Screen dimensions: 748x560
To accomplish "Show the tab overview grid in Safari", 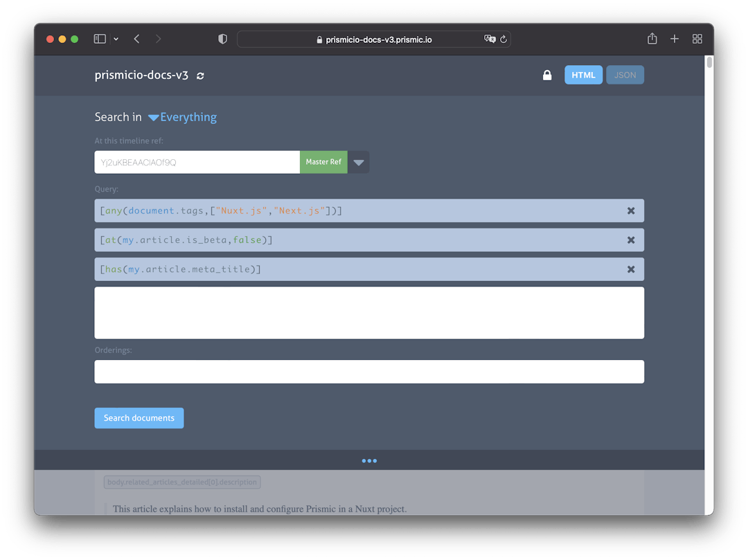I will (x=697, y=39).
